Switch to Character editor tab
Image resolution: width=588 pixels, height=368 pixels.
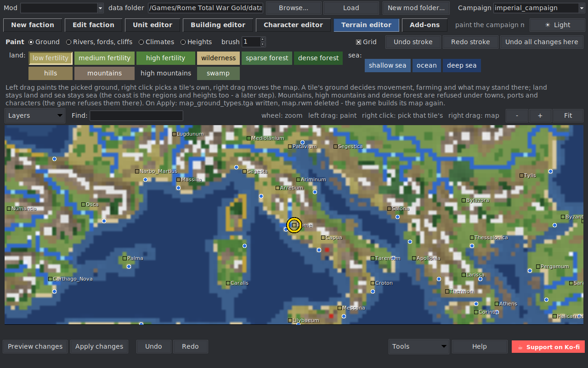point(293,25)
